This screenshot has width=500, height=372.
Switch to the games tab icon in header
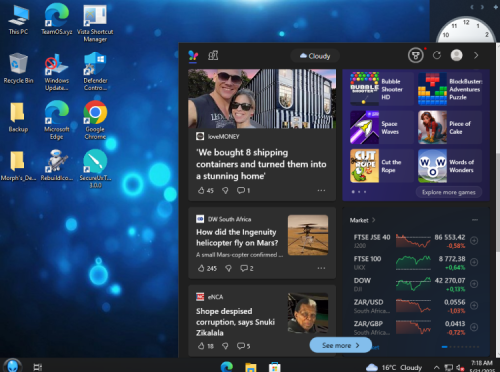(x=213, y=55)
